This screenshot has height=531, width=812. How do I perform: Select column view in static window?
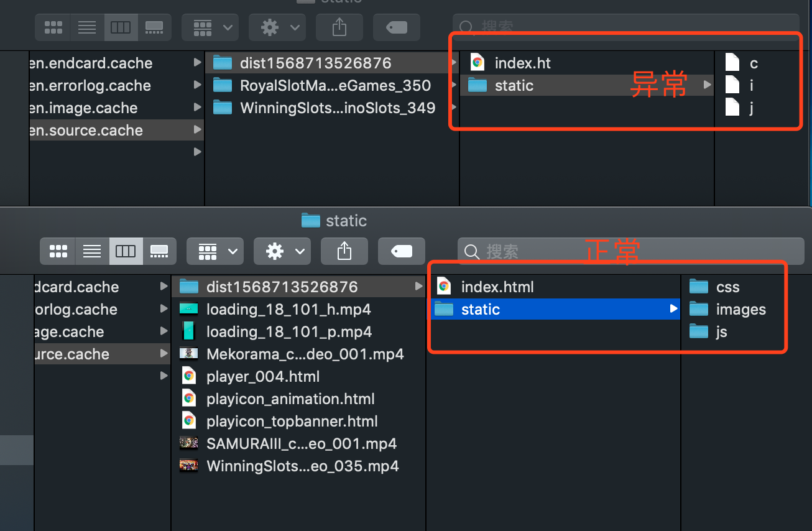click(126, 251)
